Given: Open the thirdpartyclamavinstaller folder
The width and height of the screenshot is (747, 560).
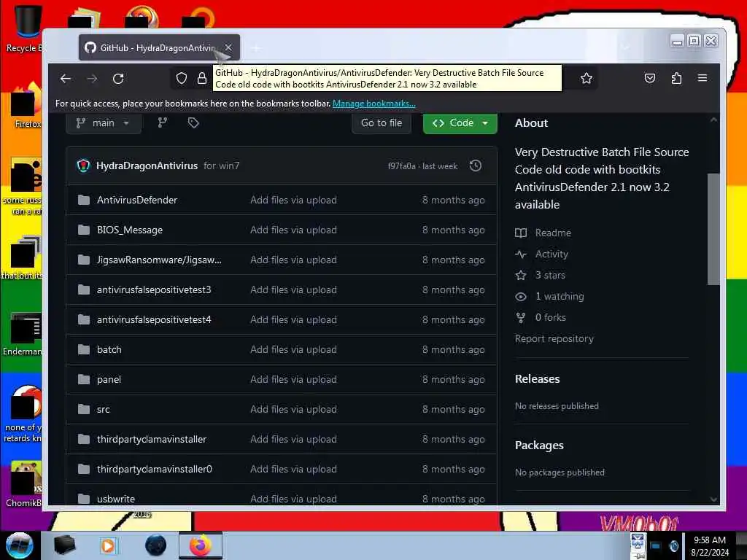Looking at the screenshot, I should click(x=152, y=440).
